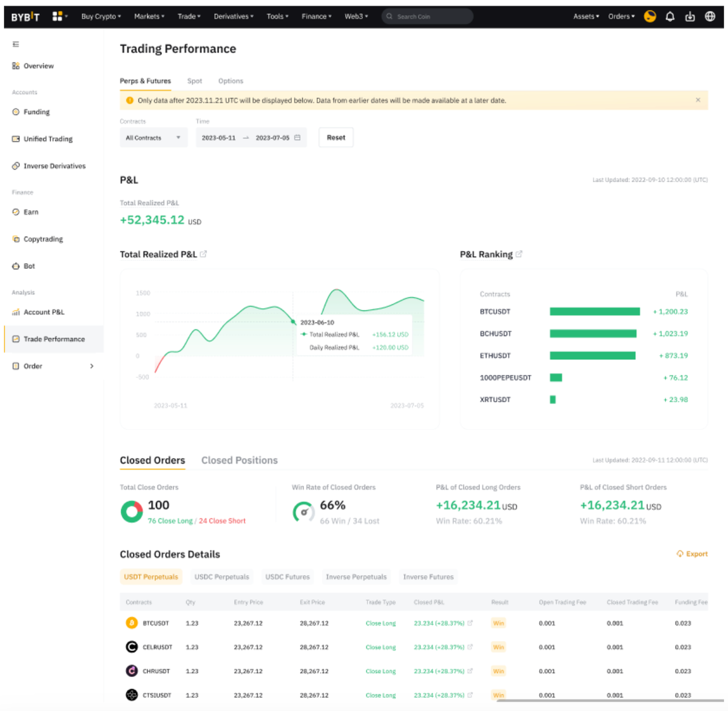Expand the Order sidebar item chevron
Viewport: 728px width, 711px height.
point(92,366)
